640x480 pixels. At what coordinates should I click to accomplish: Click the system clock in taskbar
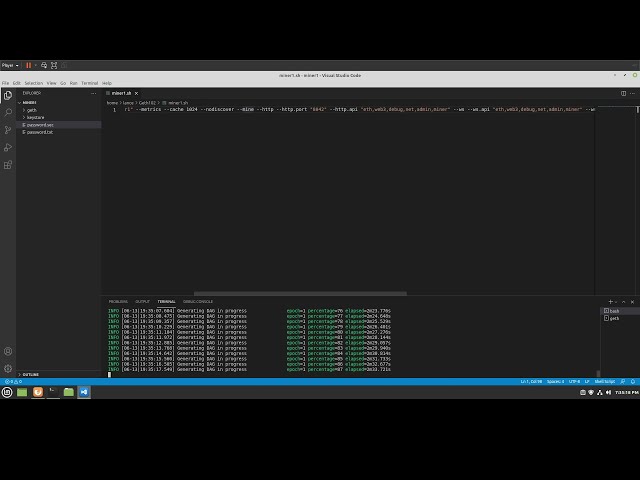point(627,392)
